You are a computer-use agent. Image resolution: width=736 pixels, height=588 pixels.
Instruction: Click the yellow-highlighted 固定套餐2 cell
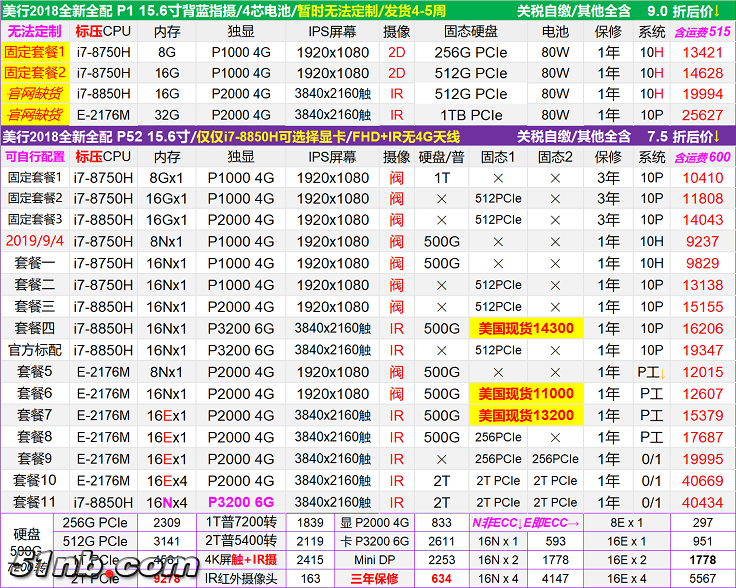pyautogui.click(x=34, y=73)
